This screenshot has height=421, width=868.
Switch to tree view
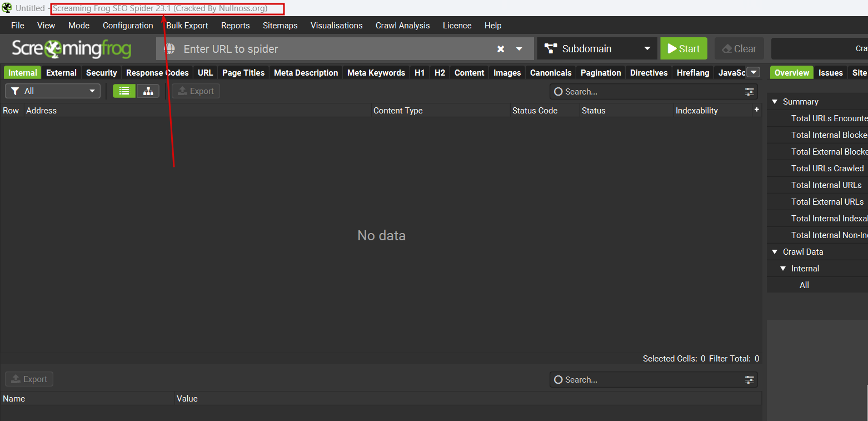(148, 91)
